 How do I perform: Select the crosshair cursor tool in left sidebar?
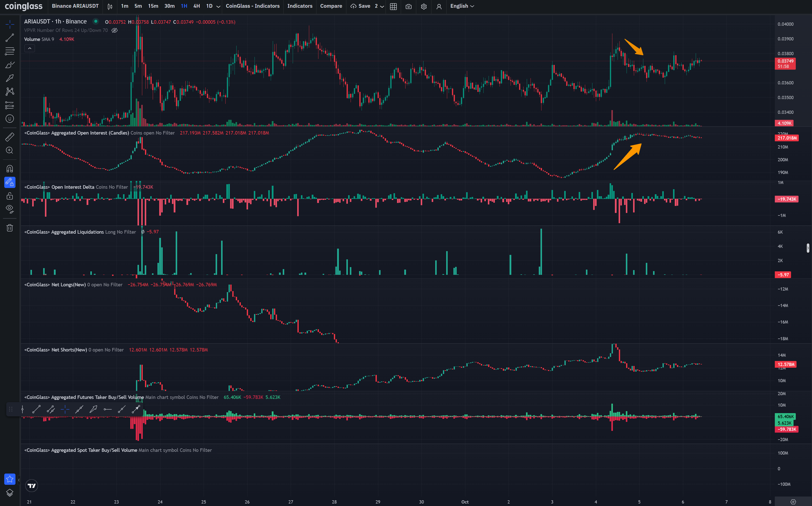click(10, 24)
